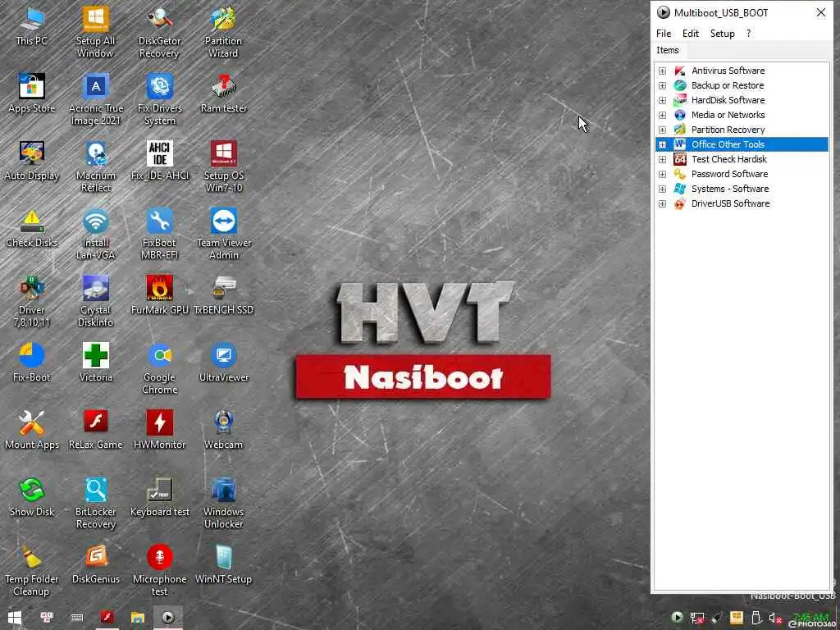The width and height of the screenshot is (840, 630).
Task: Close the Multiboot_USB_BOOT window
Action: click(x=820, y=12)
